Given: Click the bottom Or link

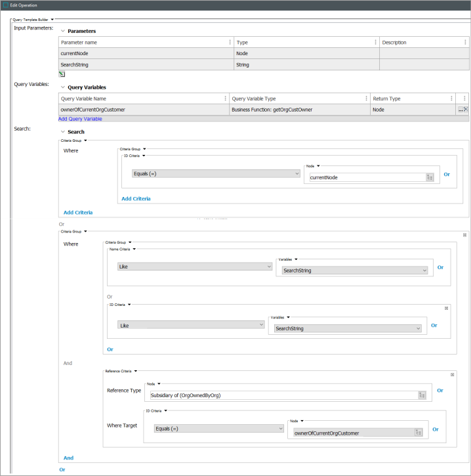Looking at the screenshot, I should [x=62, y=469].
